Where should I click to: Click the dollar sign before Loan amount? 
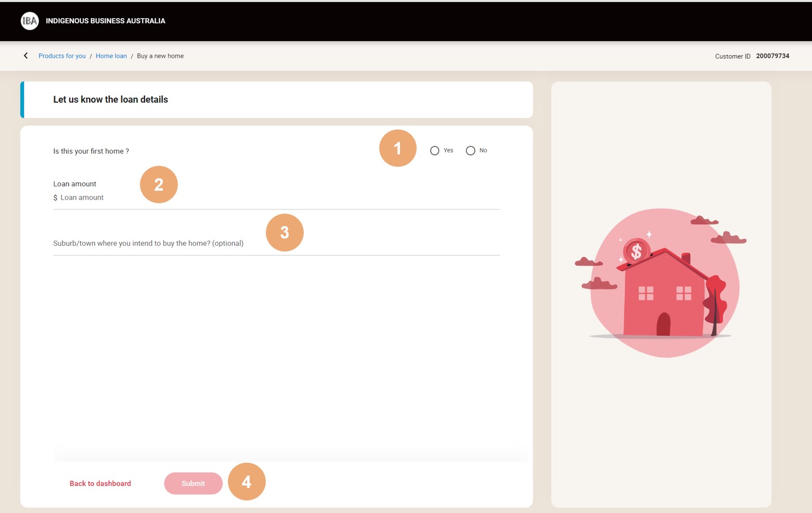tap(55, 198)
